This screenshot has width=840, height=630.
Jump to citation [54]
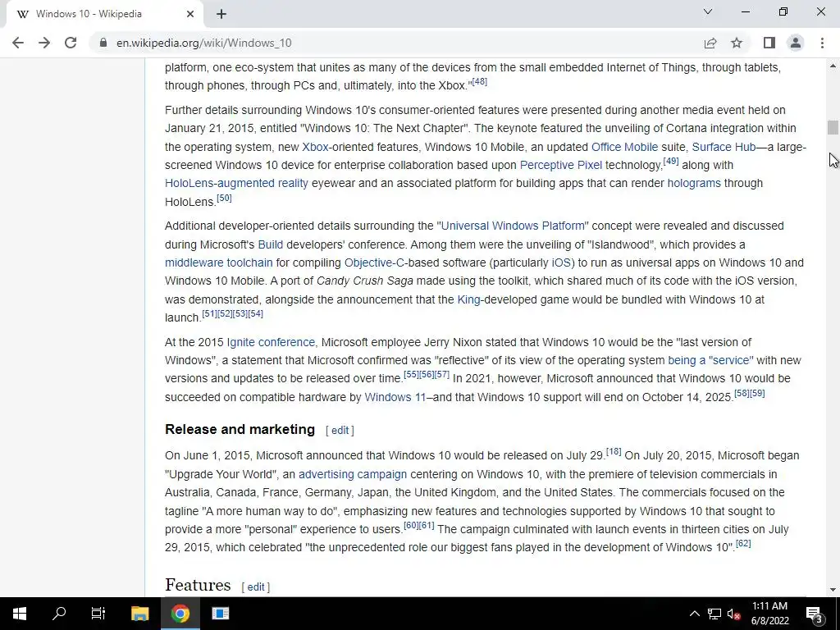[256, 313]
